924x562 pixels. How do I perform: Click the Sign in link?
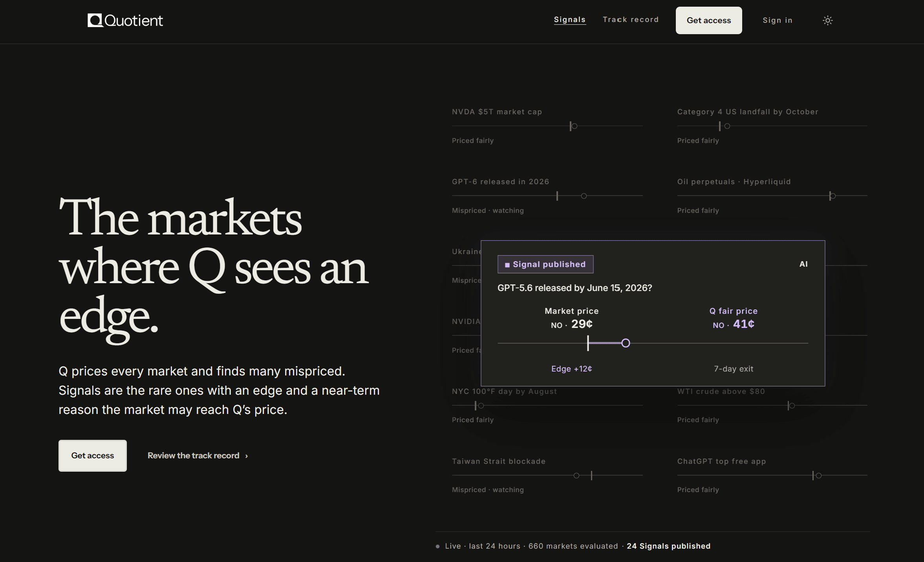click(777, 20)
